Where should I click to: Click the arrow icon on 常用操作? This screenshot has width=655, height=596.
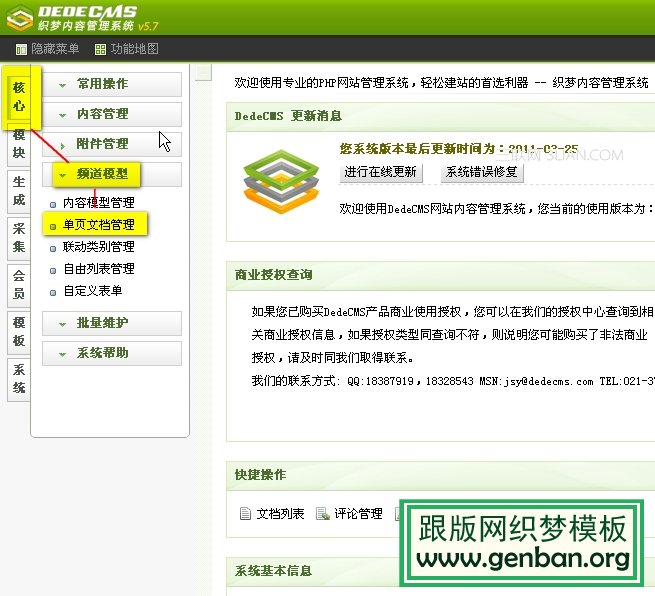[62, 86]
